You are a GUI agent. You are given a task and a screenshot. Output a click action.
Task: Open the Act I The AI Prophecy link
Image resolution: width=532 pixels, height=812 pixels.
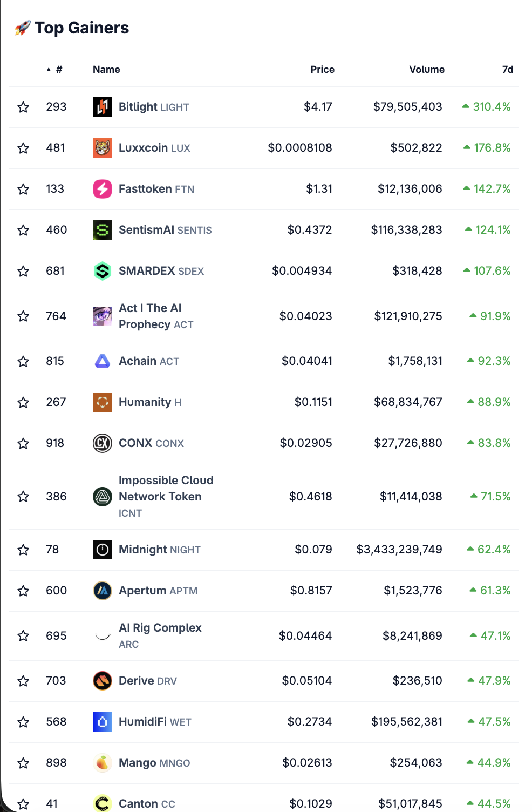150,316
